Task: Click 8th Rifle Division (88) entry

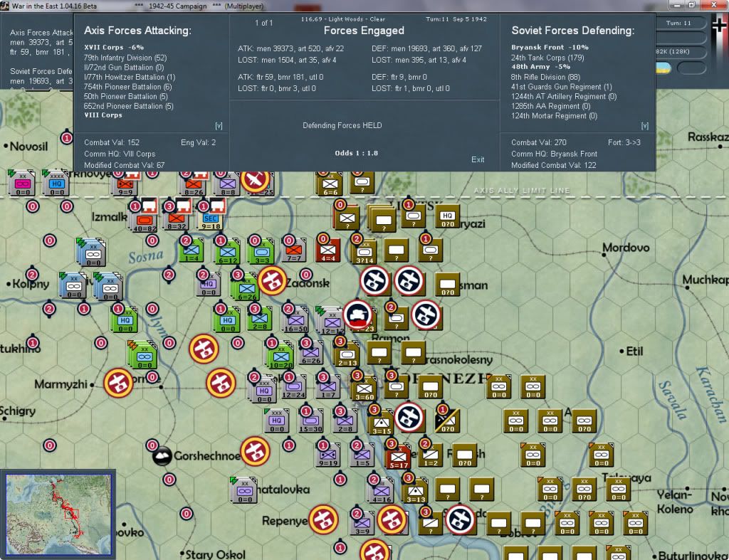Action: coord(545,77)
